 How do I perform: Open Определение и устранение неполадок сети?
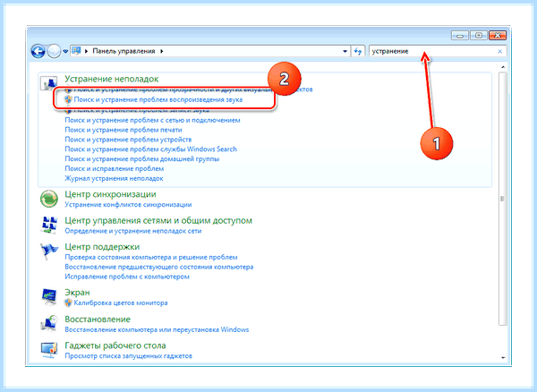tap(132, 231)
